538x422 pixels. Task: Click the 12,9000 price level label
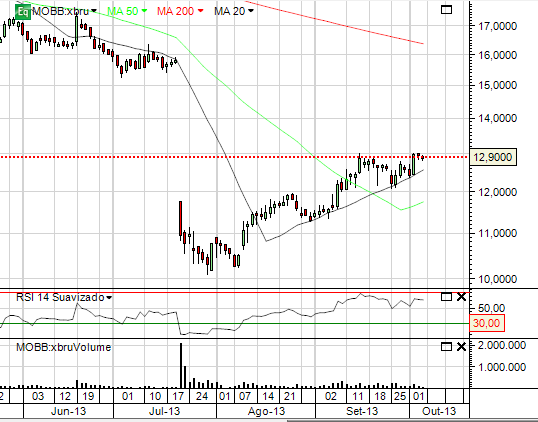pos(493,157)
